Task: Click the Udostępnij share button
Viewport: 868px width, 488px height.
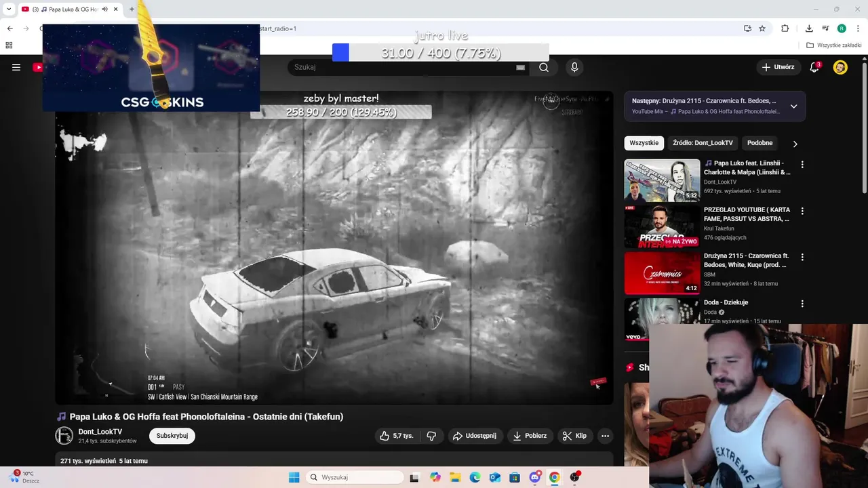Action: pyautogui.click(x=475, y=436)
